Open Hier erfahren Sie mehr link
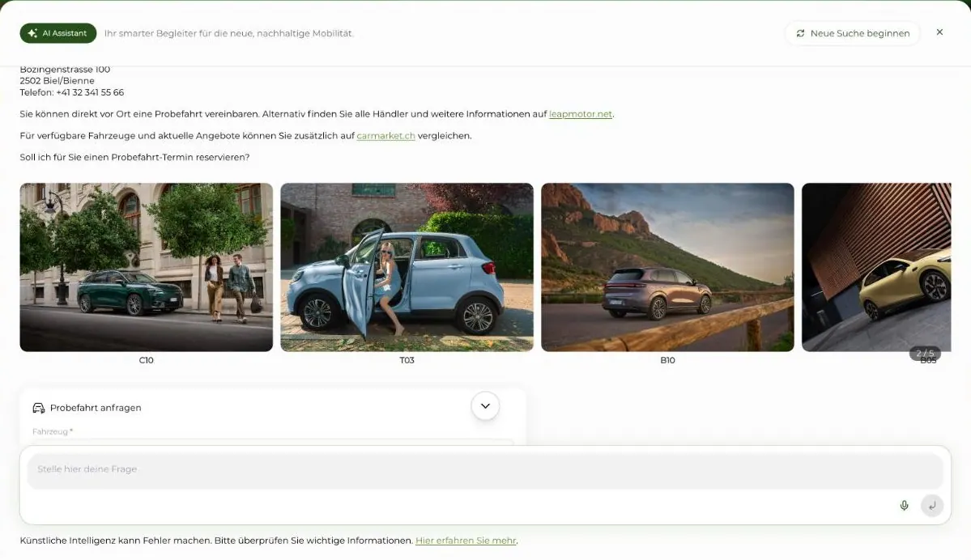The image size is (971, 560). tap(466, 541)
